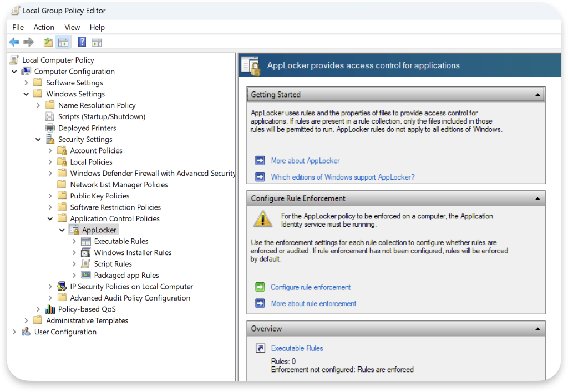Open the File menu
568x392 pixels.
coord(18,27)
